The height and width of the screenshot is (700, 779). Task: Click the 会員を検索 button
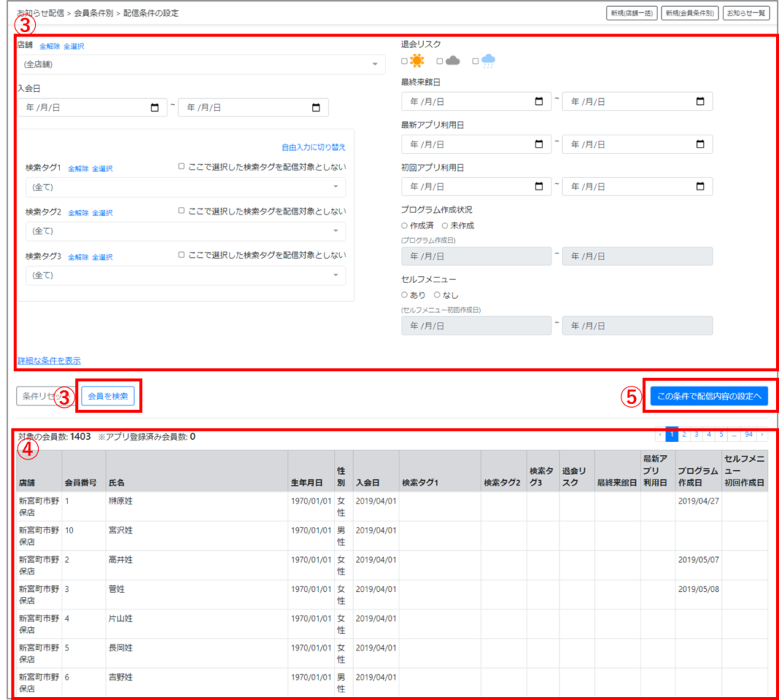pos(110,396)
